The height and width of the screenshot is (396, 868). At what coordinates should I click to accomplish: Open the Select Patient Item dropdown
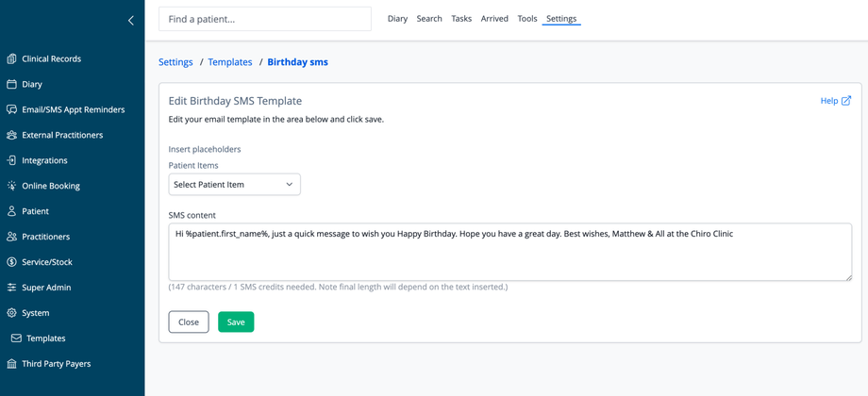(x=234, y=185)
